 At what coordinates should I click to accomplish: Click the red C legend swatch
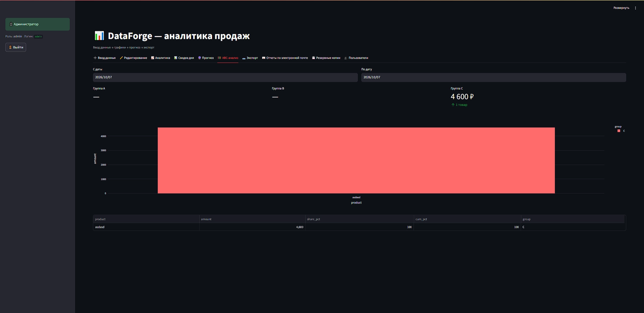(x=619, y=131)
